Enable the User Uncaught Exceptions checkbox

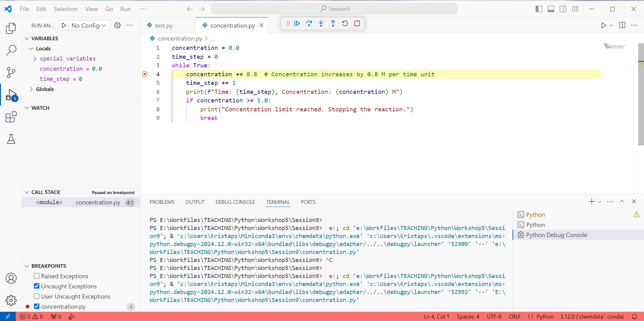[37, 296]
